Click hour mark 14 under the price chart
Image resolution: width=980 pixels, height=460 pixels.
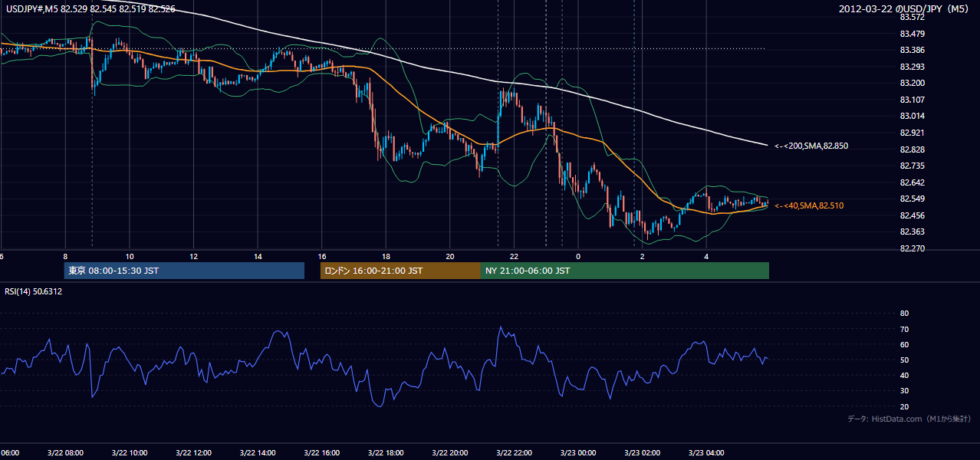point(258,256)
